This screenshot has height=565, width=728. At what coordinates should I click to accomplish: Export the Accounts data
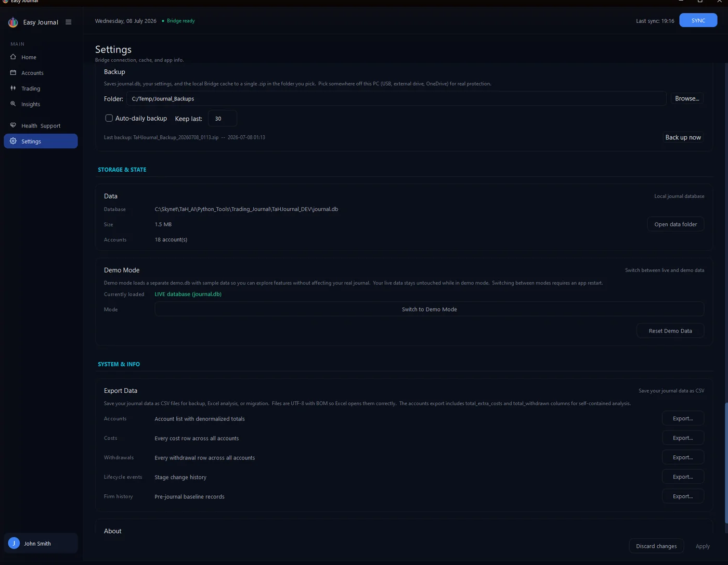coord(683,418)
